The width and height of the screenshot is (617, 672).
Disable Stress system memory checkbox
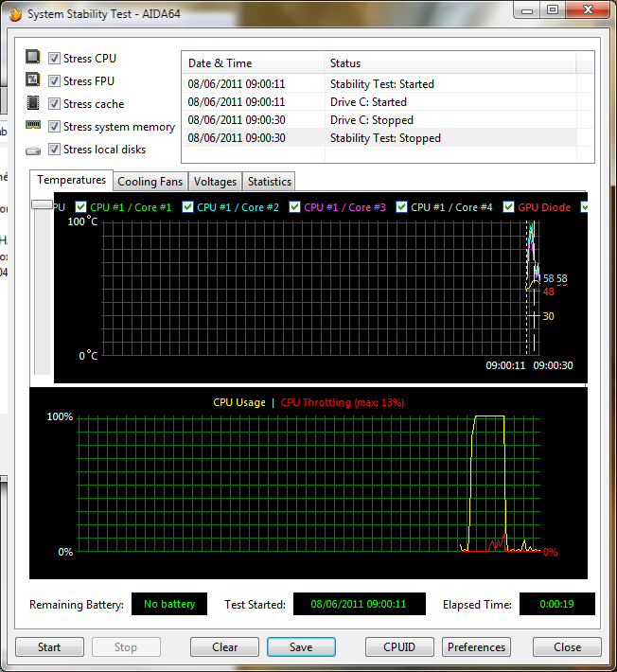click(54, 127)
